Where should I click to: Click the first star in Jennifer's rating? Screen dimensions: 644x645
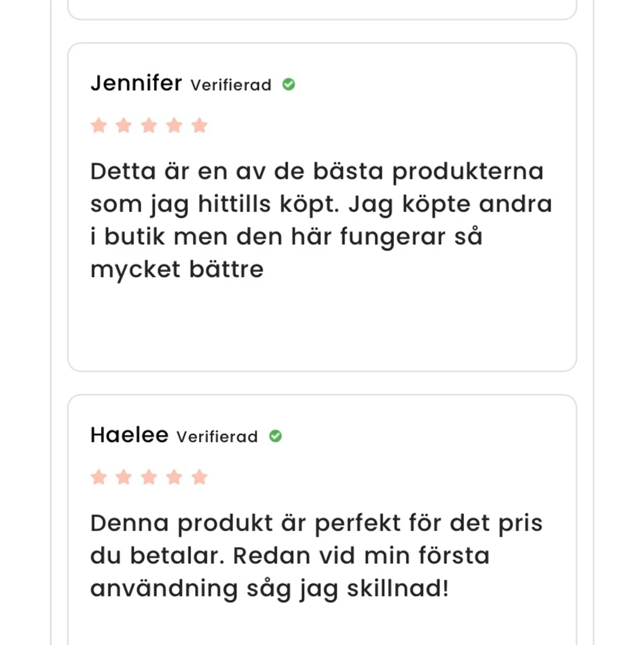point(98,125)
